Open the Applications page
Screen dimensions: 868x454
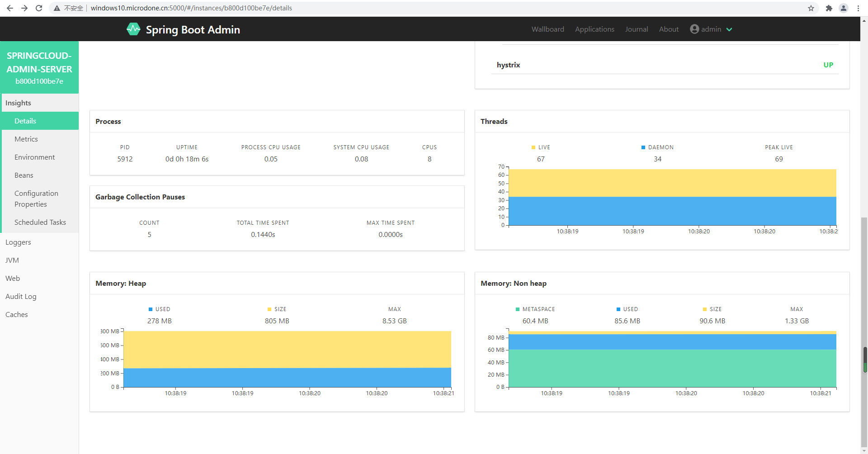point(594,29)
